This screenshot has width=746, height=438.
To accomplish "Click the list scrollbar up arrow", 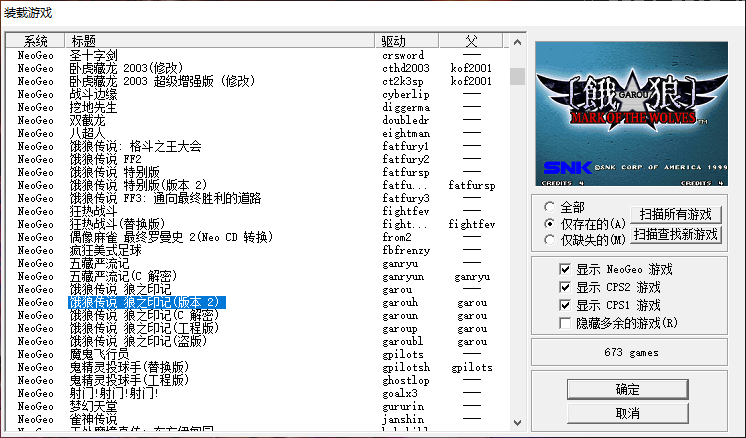I will point(518,42).
